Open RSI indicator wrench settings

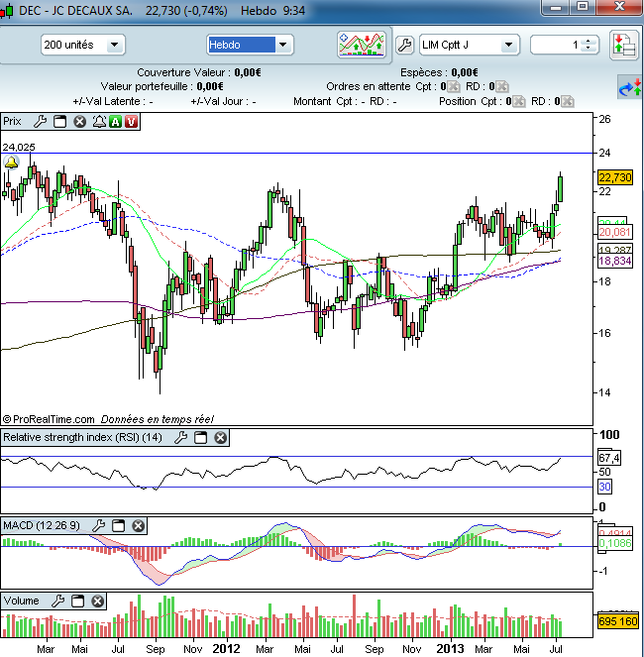coord(180,437)
